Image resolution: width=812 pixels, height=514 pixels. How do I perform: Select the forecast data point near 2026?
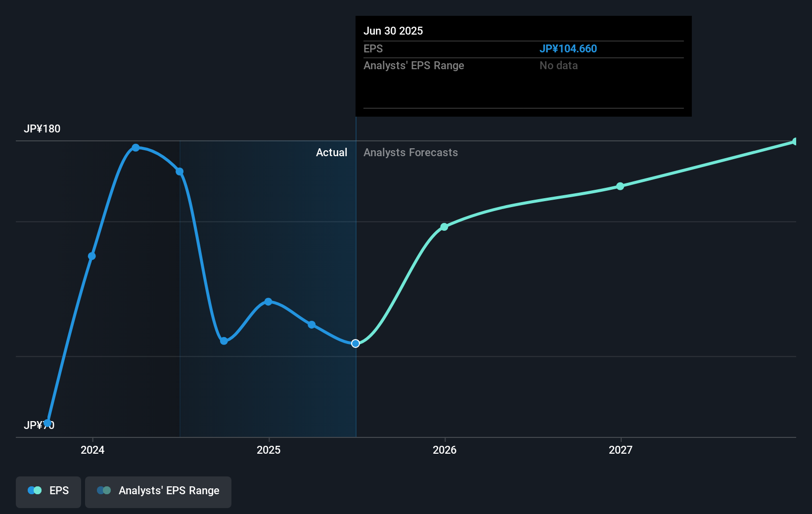pyautogui.click(x=444, y=227)
